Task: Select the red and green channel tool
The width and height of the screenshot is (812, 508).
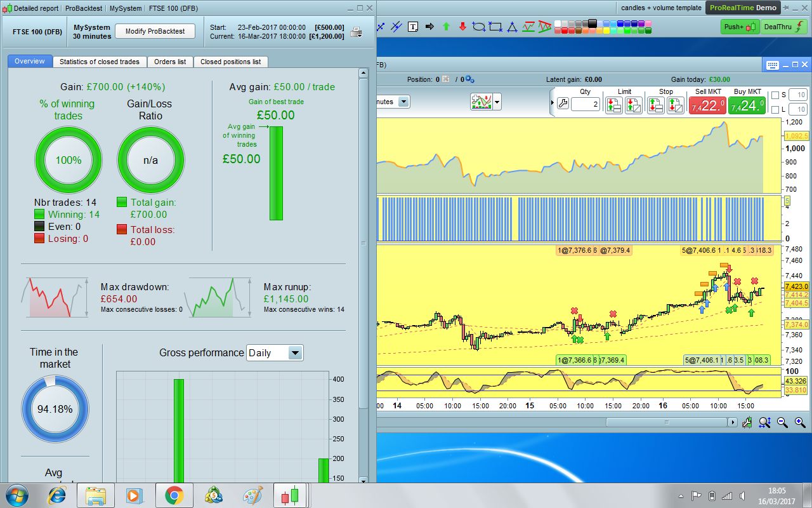Action: click(528, 27)
